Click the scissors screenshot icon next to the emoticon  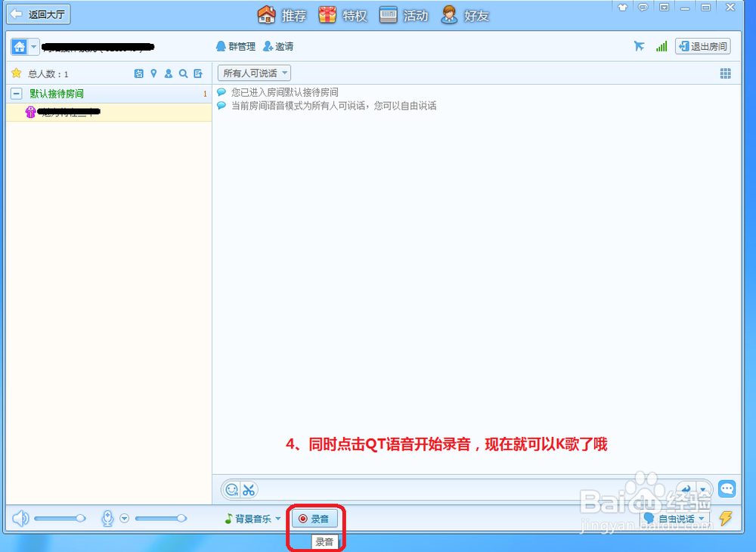[x=247, y=489]
